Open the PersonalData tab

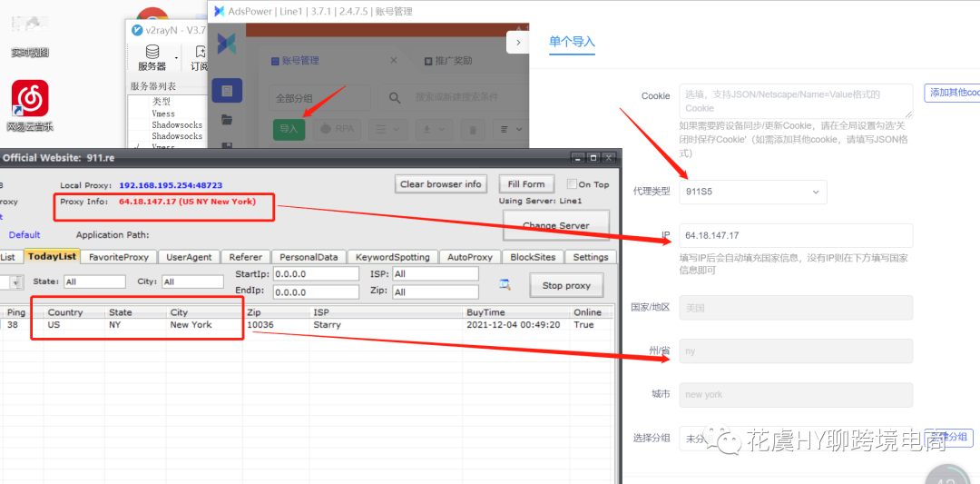coord(309,257)
